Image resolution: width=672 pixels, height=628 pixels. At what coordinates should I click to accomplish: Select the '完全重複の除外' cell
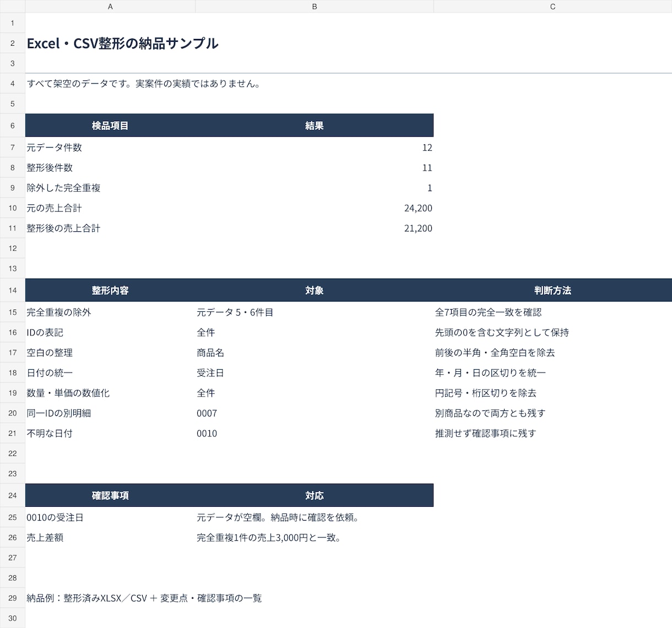pyautogui.click(x=110, y=312)
